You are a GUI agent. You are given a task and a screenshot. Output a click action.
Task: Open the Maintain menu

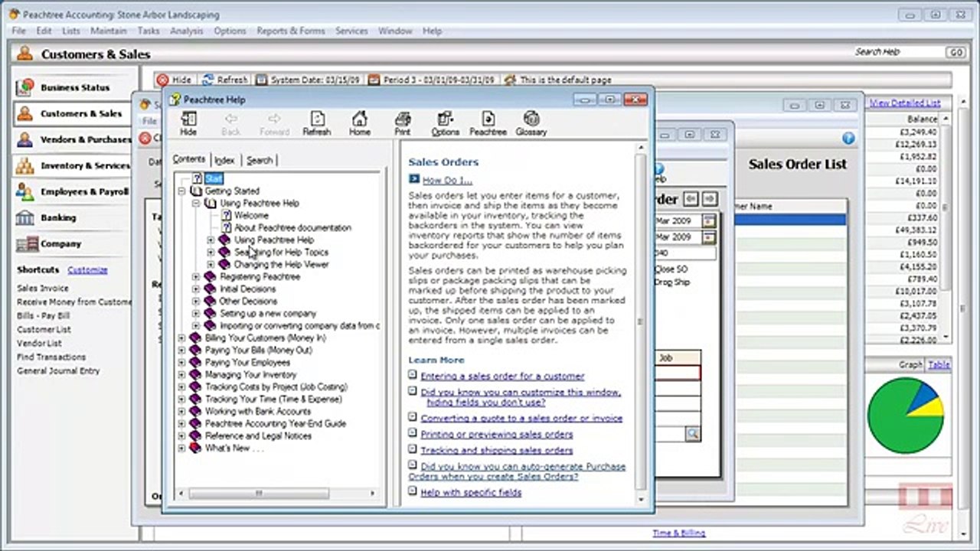[109, 31]
